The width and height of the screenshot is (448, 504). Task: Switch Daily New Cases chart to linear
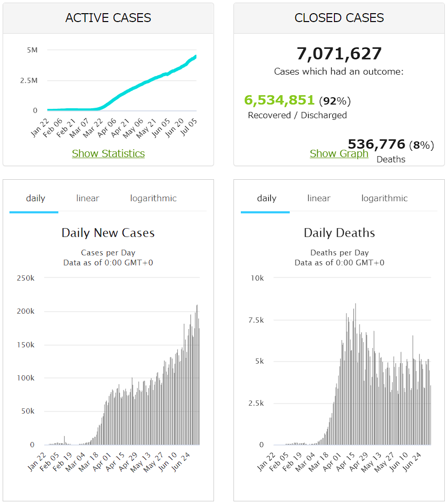tap(87, 198)
